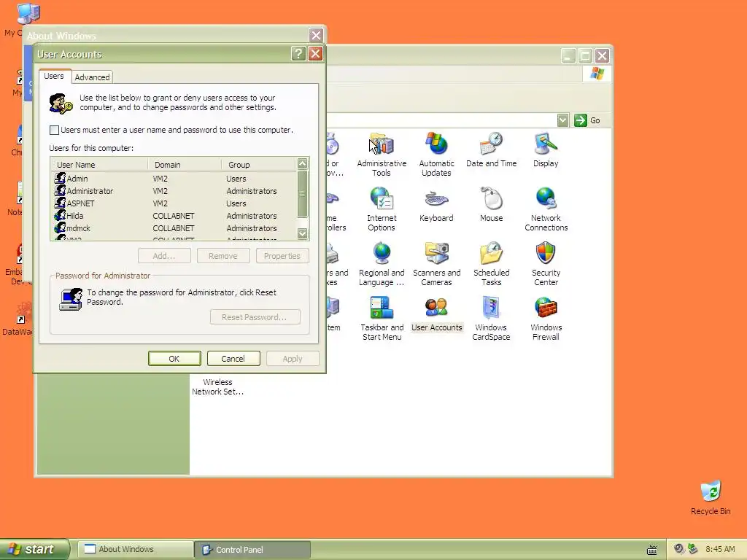
Task: Open Taskbar and Start Menu icon
Action: click(x=382, y=318)
